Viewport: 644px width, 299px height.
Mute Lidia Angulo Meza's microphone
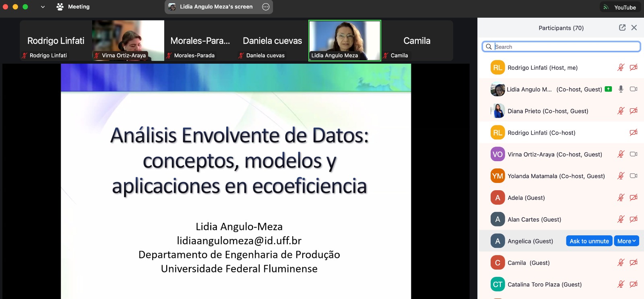coord(621,89)
